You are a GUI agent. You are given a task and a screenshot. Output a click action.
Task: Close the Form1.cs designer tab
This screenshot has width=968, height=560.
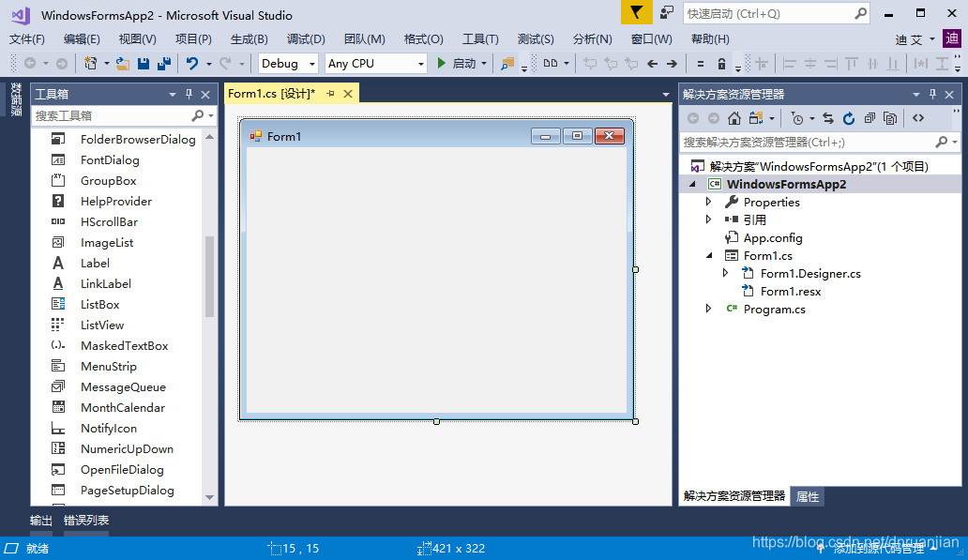[x=348, y=93]
